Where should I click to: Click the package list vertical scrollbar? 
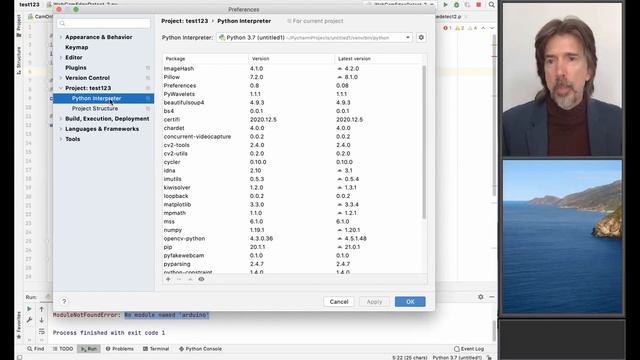(424, 142)
